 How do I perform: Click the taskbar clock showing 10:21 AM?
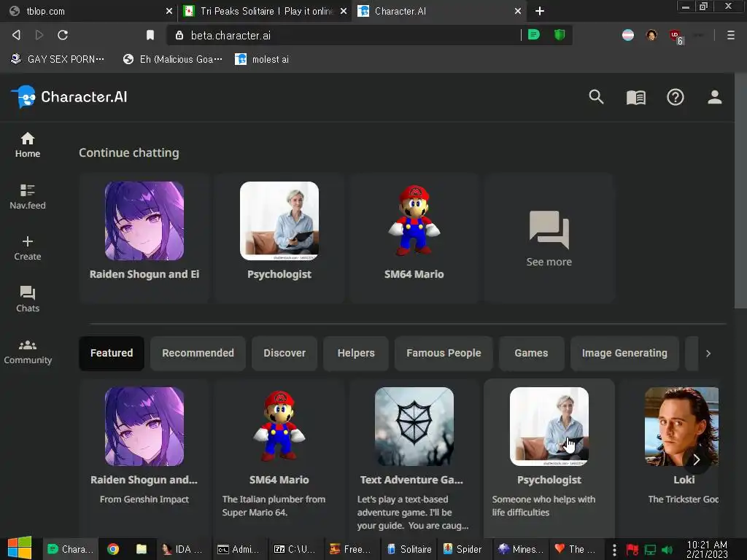[707, 549]
